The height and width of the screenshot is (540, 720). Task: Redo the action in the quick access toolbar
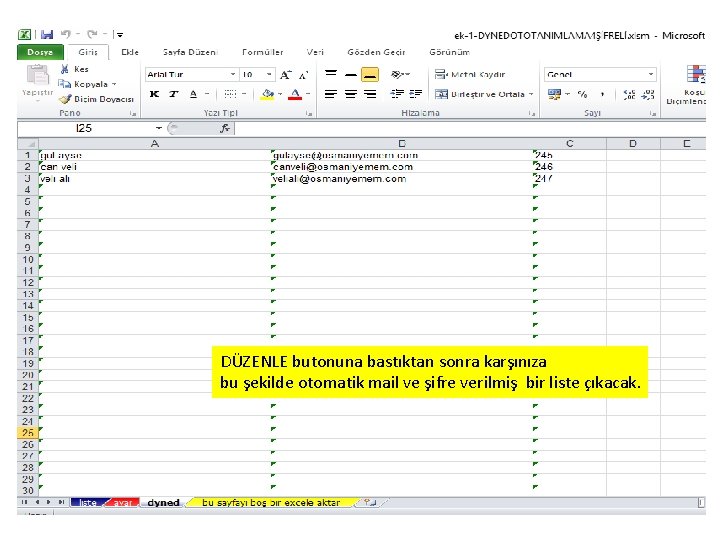click(x=92, y=34)
